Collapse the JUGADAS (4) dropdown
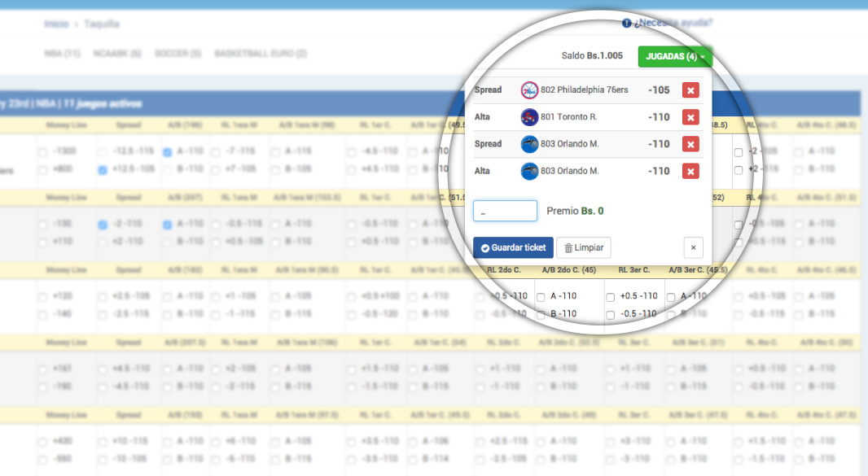Viewport: 868px width, 476px height. click(675, 56)
